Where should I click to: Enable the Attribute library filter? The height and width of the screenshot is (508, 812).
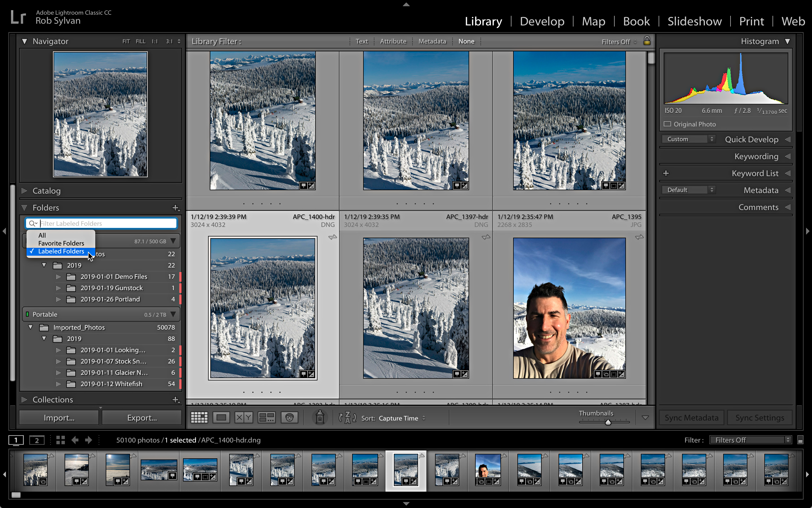(393, 41)
